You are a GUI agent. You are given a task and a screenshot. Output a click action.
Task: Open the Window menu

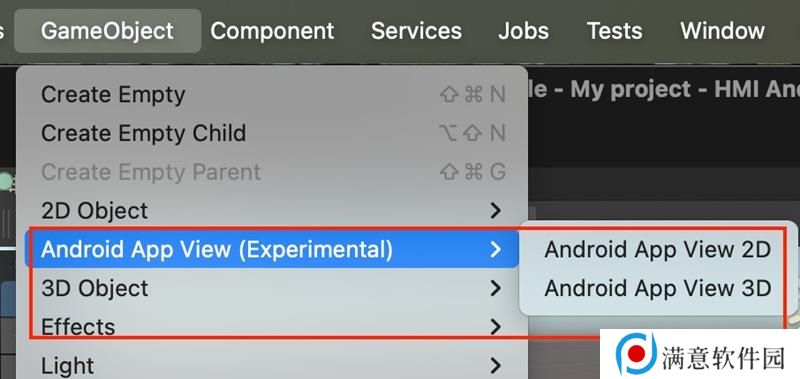(722, 31)
